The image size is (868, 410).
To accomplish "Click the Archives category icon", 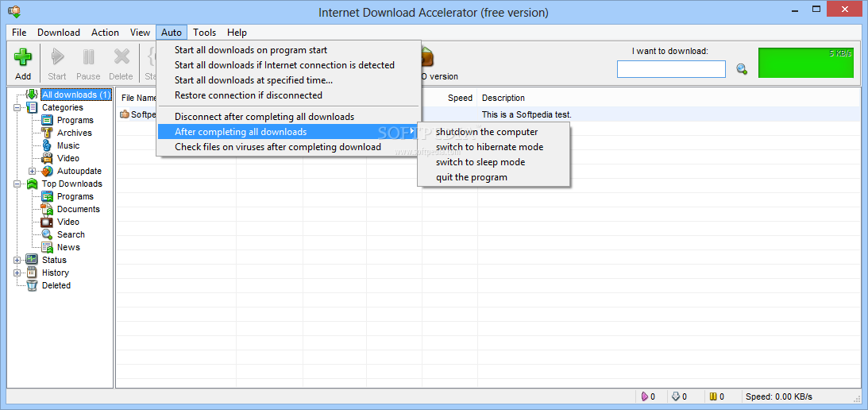I will click(x=47, y=133).
